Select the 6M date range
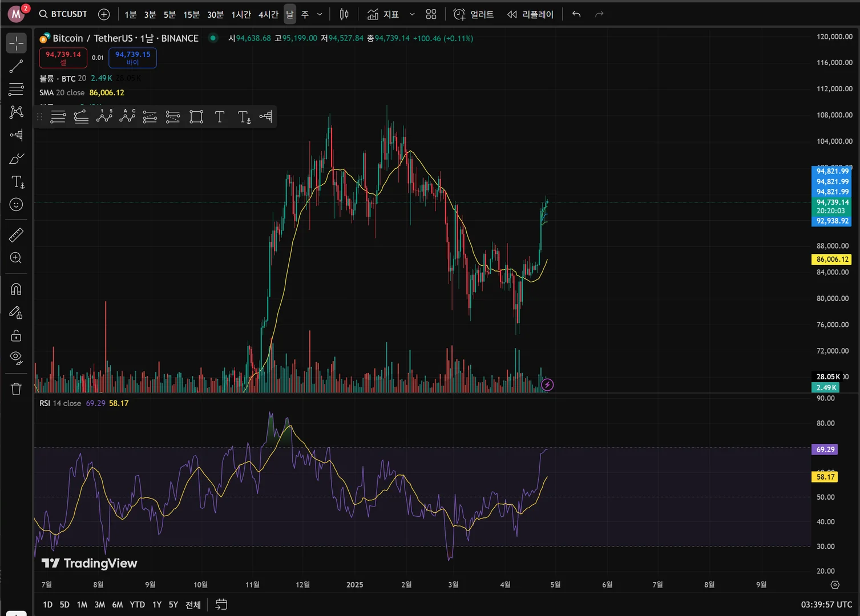The width and height of the screenshot is (860, 616). [x=117, y=605]
